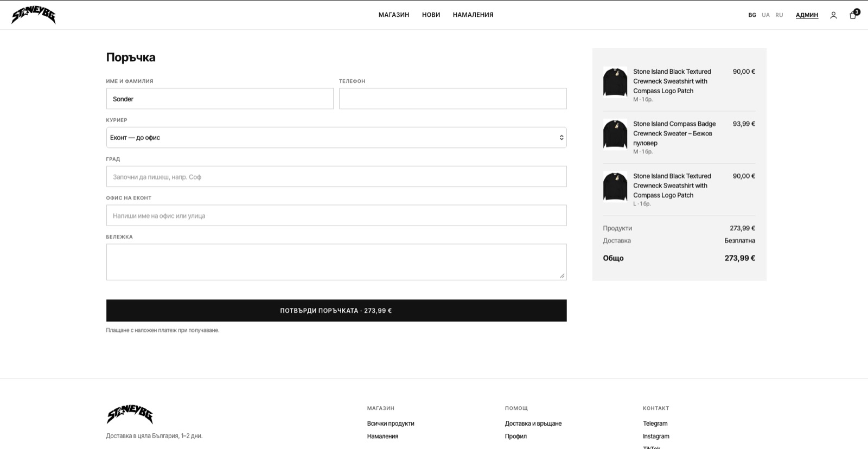
Task: Click the Бележка text area
Action: coord(336,262)
